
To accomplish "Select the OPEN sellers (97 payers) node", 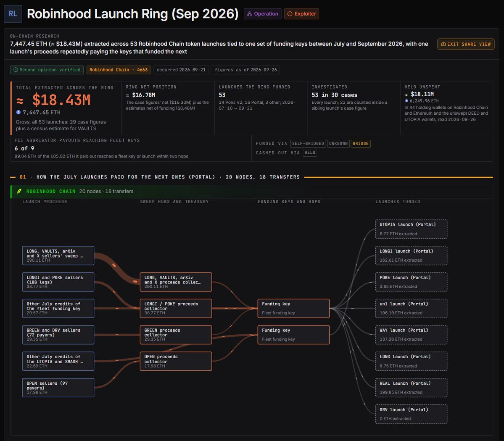I will 58,388.
